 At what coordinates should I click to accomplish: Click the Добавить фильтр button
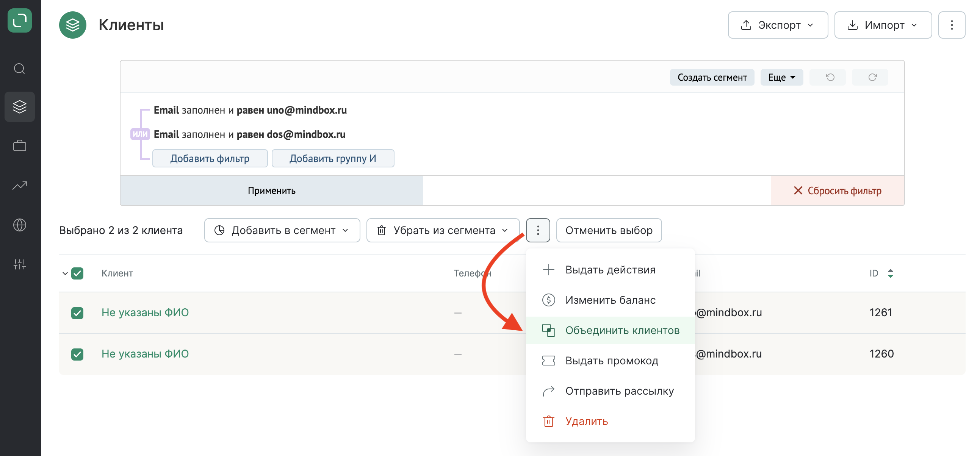pyautogui.click(x=210, y=159)
